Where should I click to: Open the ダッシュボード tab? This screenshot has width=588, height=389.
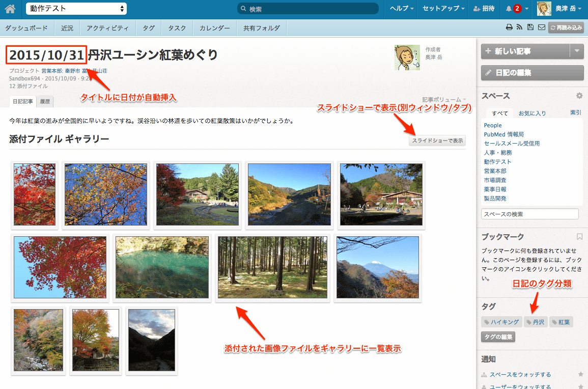pos(26,28)
